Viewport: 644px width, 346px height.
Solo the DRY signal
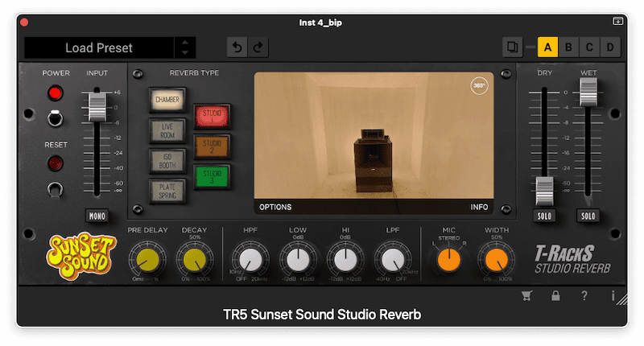tap(544, 216)
